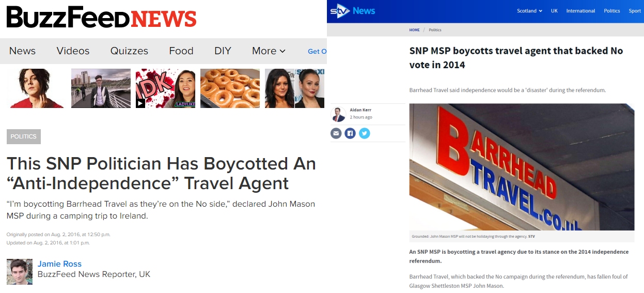Go to the Videos section

coord(73,51)
